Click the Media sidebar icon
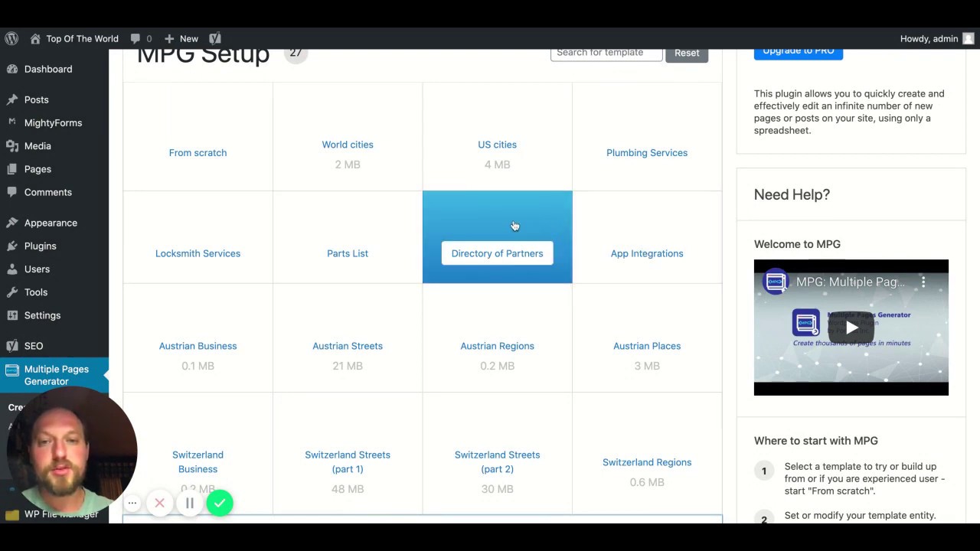Image resolution: width=980 pixels, height=551 pixels. 12,146
